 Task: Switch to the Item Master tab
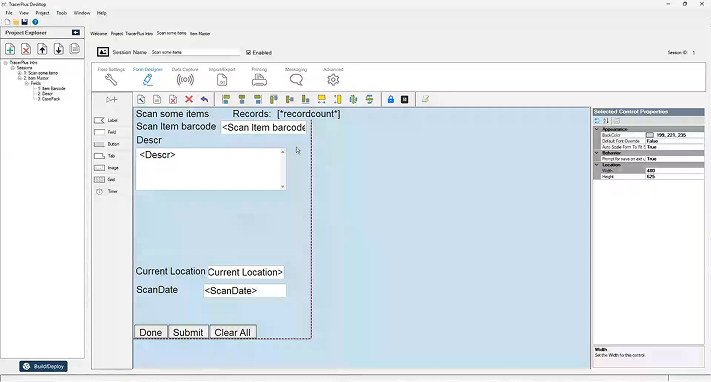(x=200, y=34)
